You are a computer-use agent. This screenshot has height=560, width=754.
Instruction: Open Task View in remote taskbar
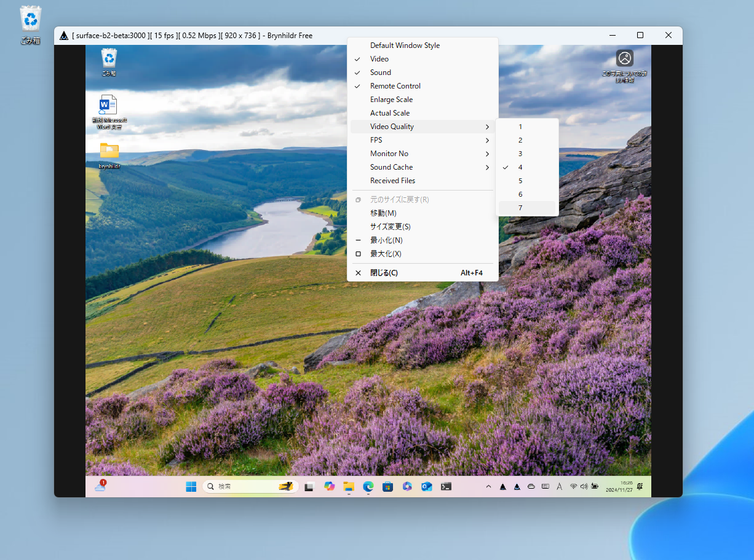(x=310, y=487)
